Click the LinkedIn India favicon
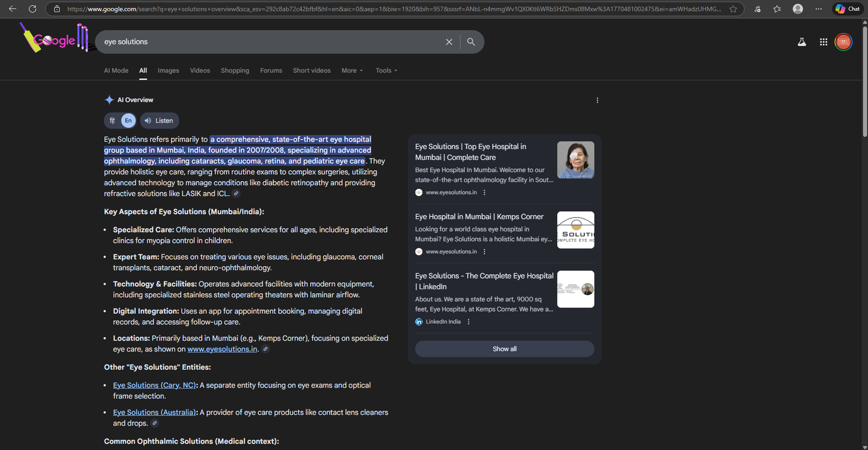Image resolution: width=868 pixels, height=450 pixels. tap(419, 322)
